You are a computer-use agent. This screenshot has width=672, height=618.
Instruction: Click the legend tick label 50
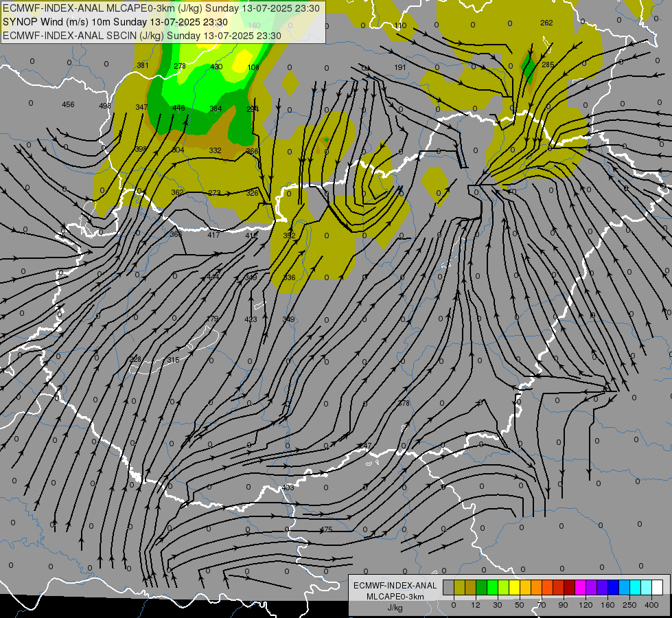tap(520, 605)
